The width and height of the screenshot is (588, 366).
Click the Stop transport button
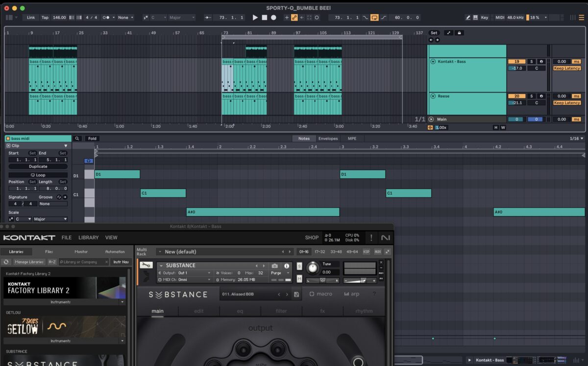[265, 17]
